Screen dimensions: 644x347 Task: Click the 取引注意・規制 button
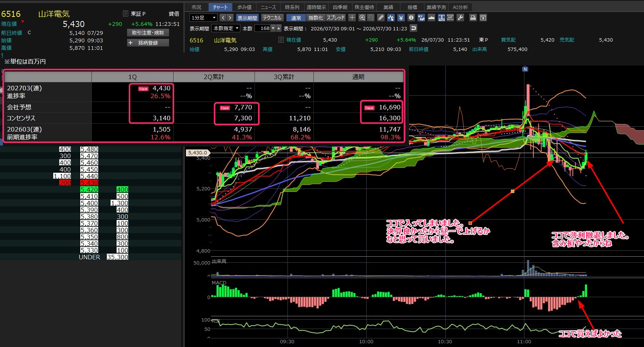click(148, 33)
